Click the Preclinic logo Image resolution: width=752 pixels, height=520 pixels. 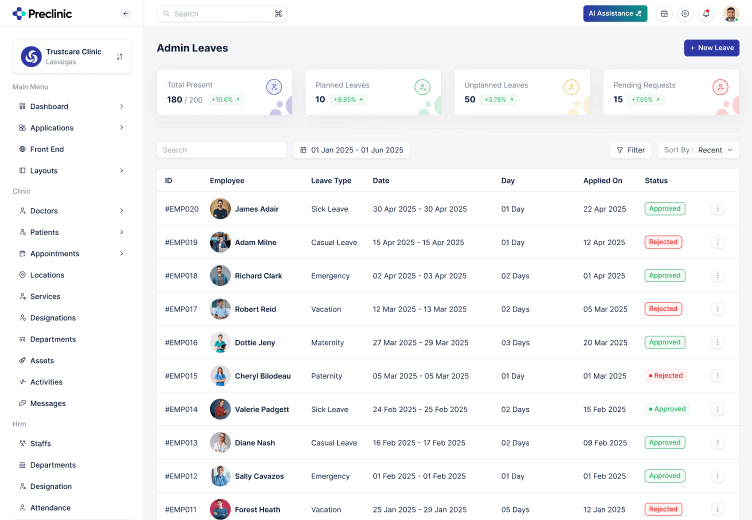(42, 13)
